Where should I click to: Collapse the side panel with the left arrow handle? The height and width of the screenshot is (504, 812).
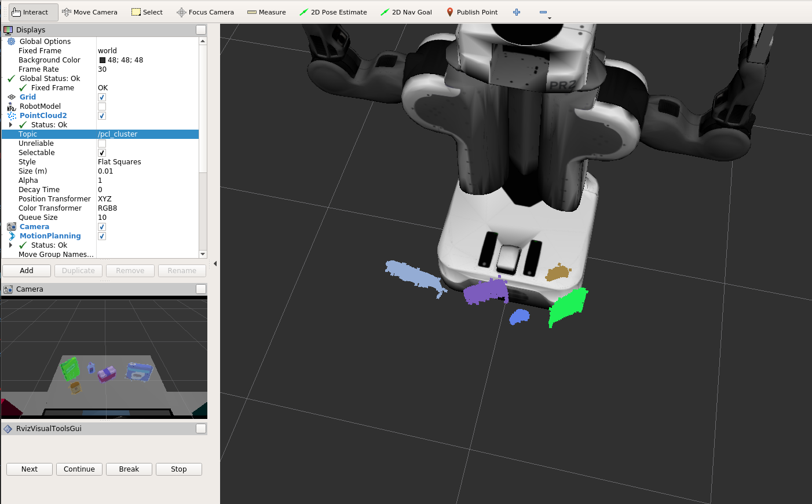tap(215, 263)
